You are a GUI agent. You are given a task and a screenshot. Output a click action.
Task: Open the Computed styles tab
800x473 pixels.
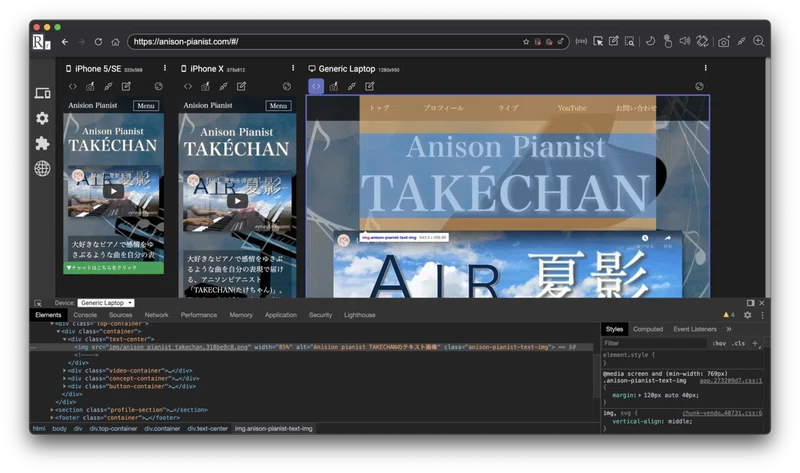point(648,329)
